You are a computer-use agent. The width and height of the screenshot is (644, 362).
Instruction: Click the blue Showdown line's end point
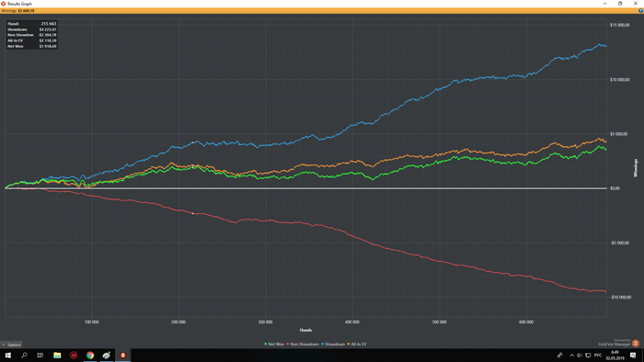605,46
